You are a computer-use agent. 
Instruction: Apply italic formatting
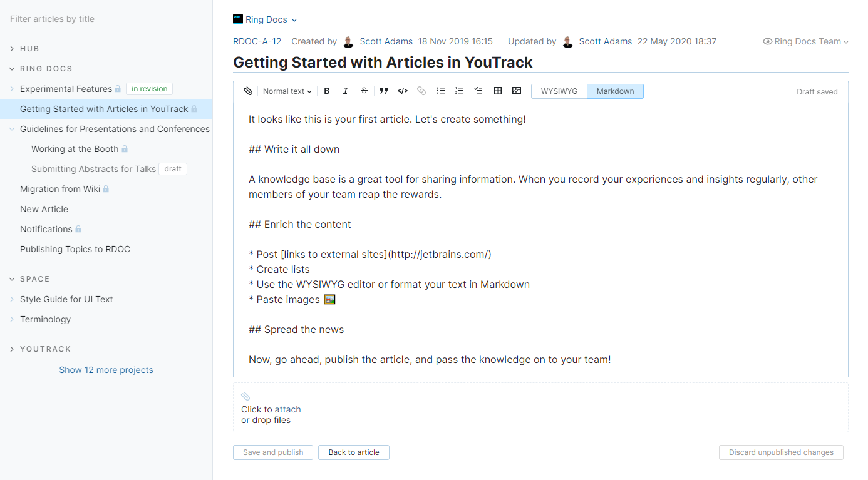(346, 91)
